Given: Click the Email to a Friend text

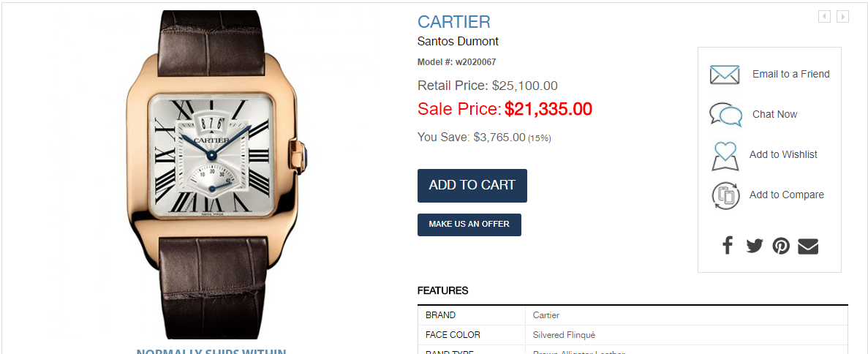Looking at the screenshot, I should click(791, 74).
